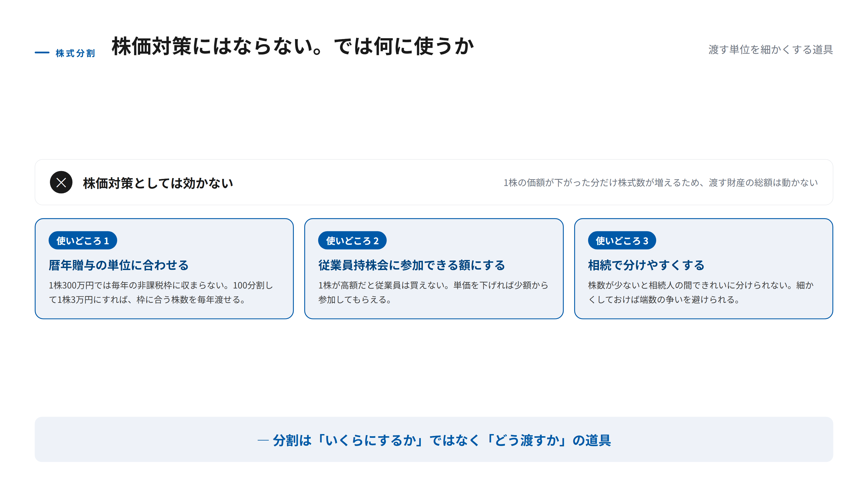This screenshot has width=868, height=488.
Task: Click the heading 相続で分けやすくする
Action: [x=646, y=265]
